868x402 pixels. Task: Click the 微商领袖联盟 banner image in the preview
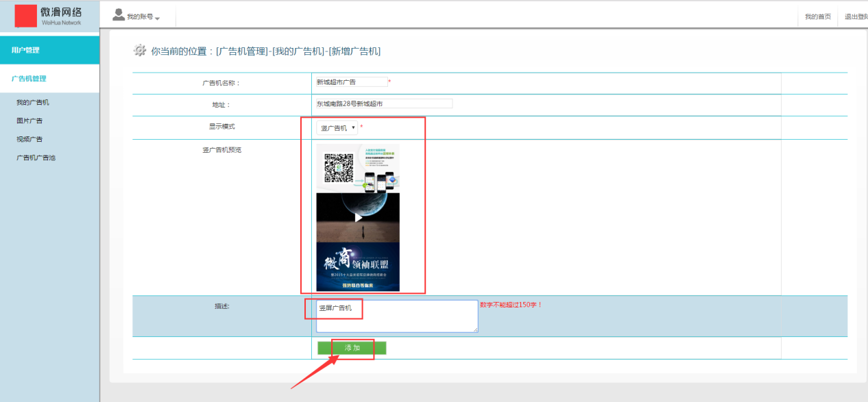(x=357, y=267)
